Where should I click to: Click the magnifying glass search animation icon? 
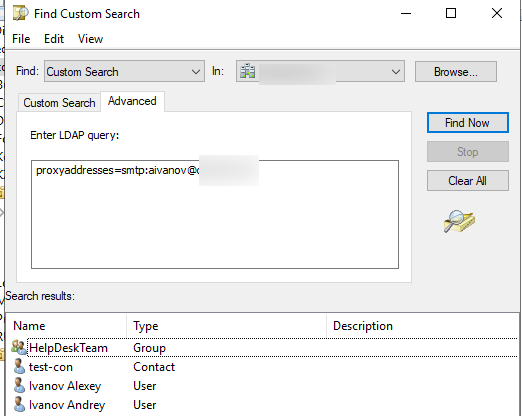point(459,221)
